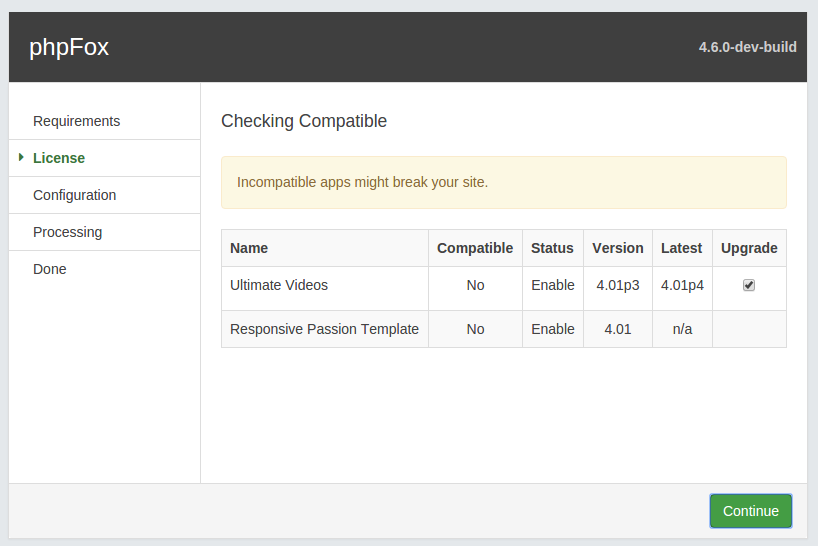
Task: Click the Checking Compatible heading
Action: [x=304, y=121]
